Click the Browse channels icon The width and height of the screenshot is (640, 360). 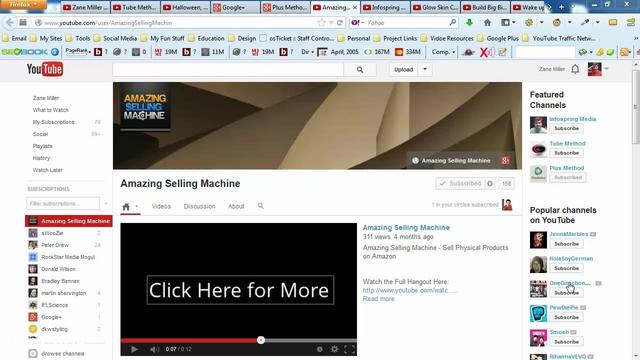33,353
